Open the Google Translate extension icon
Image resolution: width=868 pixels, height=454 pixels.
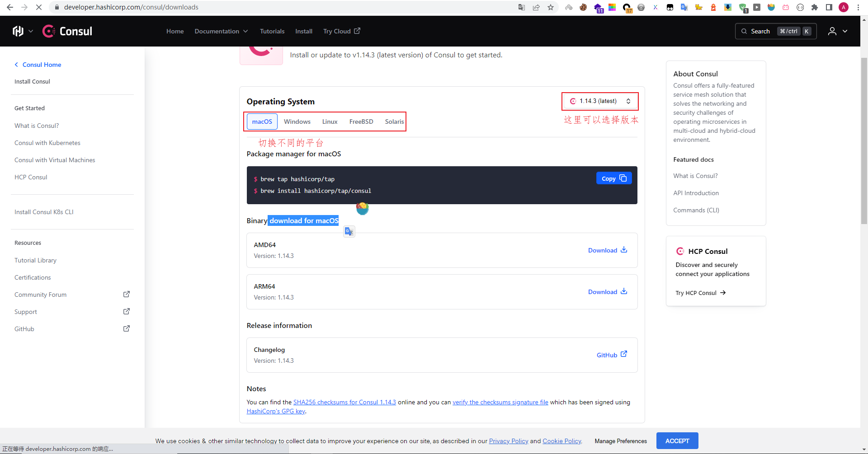point(684,7)
